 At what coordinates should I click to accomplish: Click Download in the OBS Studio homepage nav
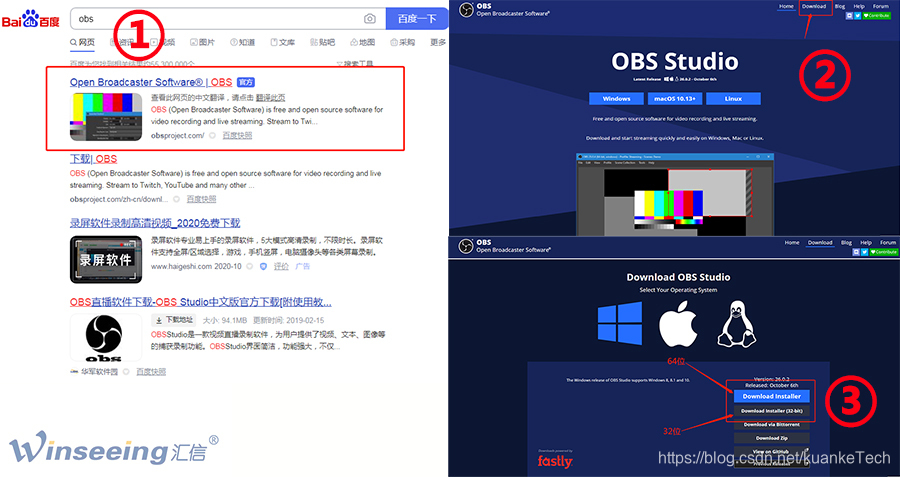click(814, 6)
